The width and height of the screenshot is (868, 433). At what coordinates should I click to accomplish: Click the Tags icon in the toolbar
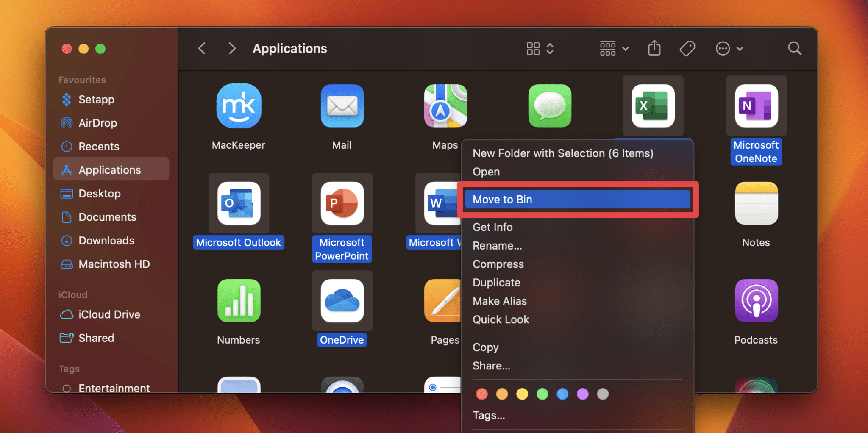pyautogui.click(x=687, y=48)
